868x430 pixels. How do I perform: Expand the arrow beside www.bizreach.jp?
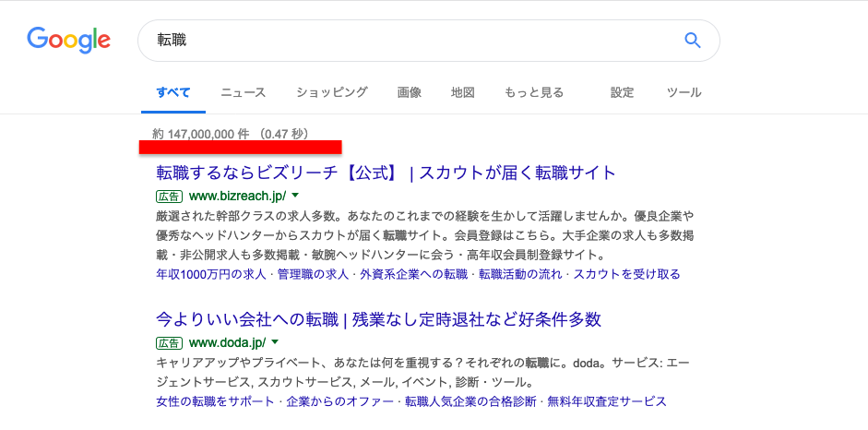tap(295, 196)
